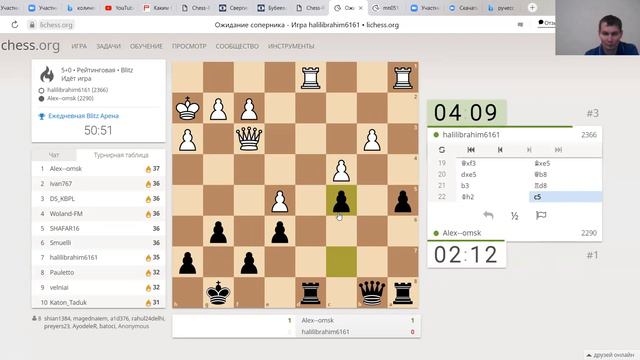
Task: Click the black king piece
Action: click(218, 293)
